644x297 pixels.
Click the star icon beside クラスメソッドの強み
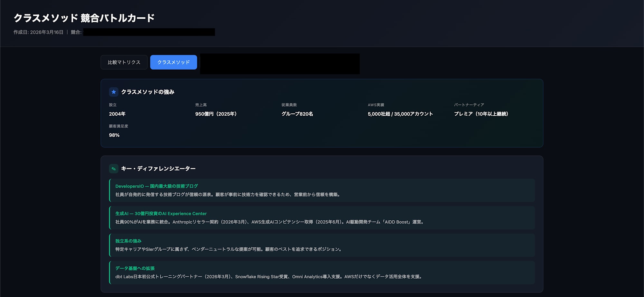113,92
